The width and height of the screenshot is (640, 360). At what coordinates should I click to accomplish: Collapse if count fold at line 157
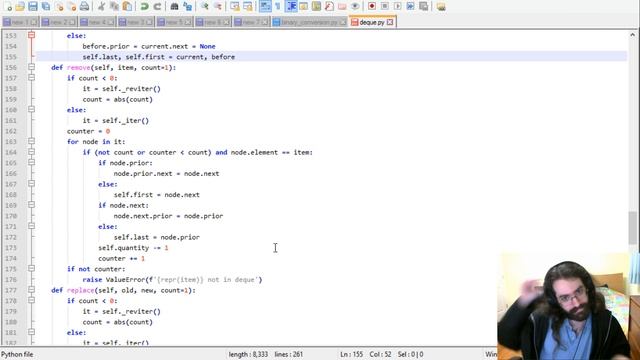[x=31, y=78]
